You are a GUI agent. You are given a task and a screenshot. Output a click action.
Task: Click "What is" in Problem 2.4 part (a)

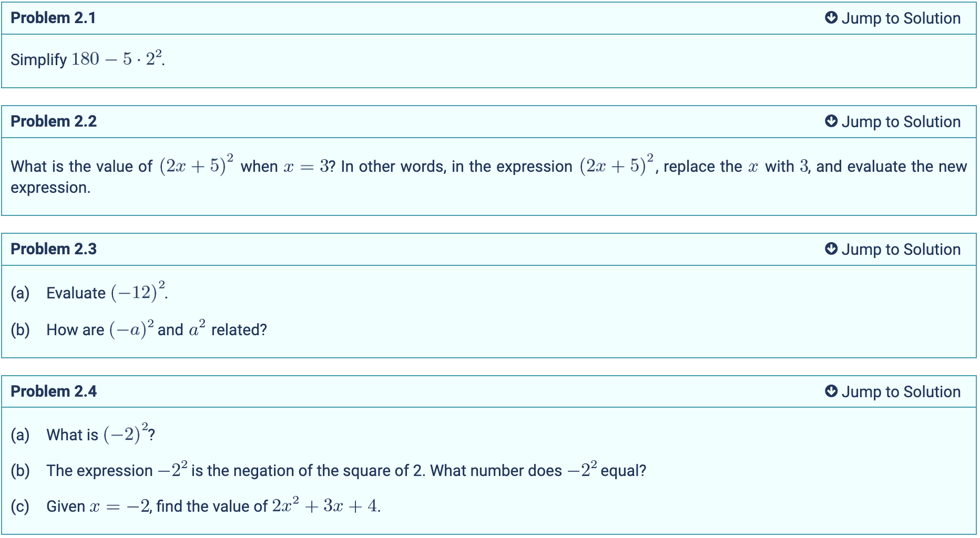click(72, 435)
